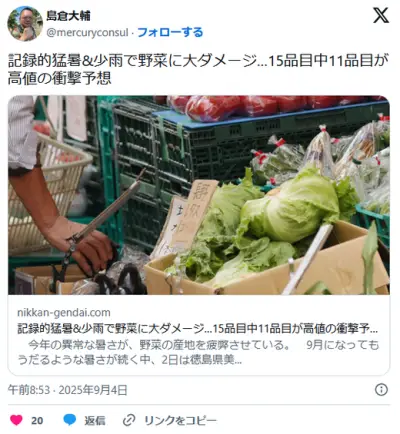The image size is (400, 434).
Task: Click the article description beginning 今年の異常な暑さ
Action: (198, 352)
